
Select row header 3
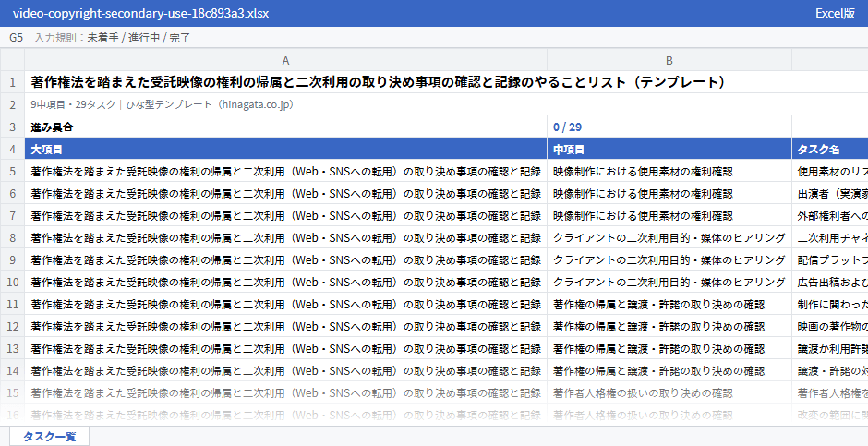pos(12,127)
